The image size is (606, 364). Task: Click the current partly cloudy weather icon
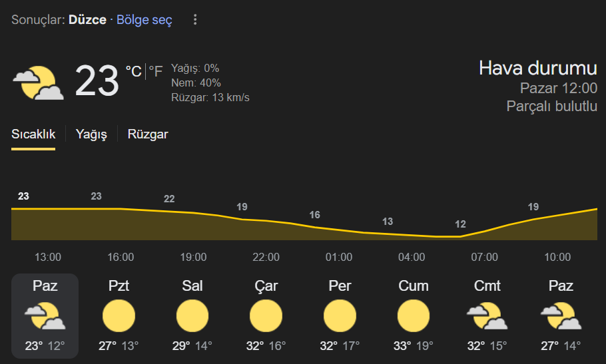38,83
